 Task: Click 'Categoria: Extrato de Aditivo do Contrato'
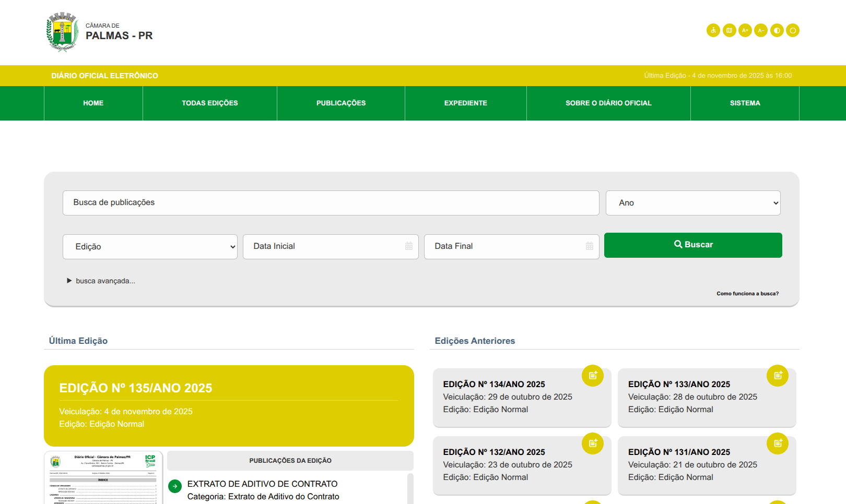(263, 497)
